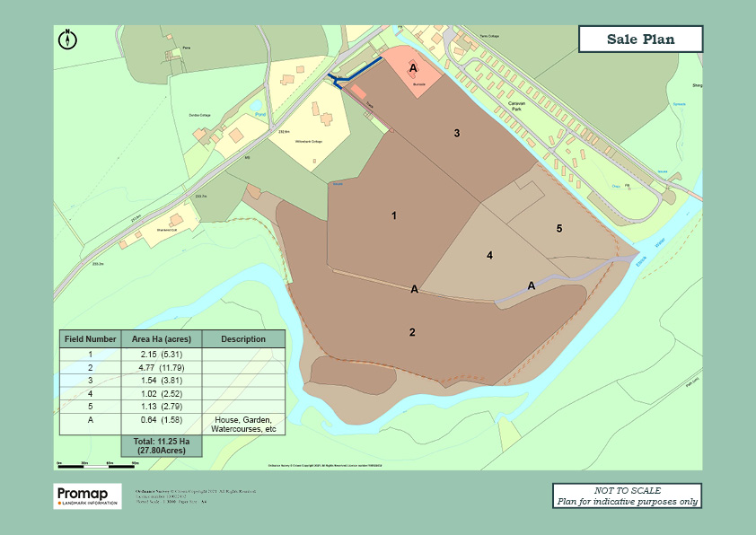This screenshot has height=535, width=756.
Task: Click the NOT TO SCALE notice box
Action: coord(627,496)
